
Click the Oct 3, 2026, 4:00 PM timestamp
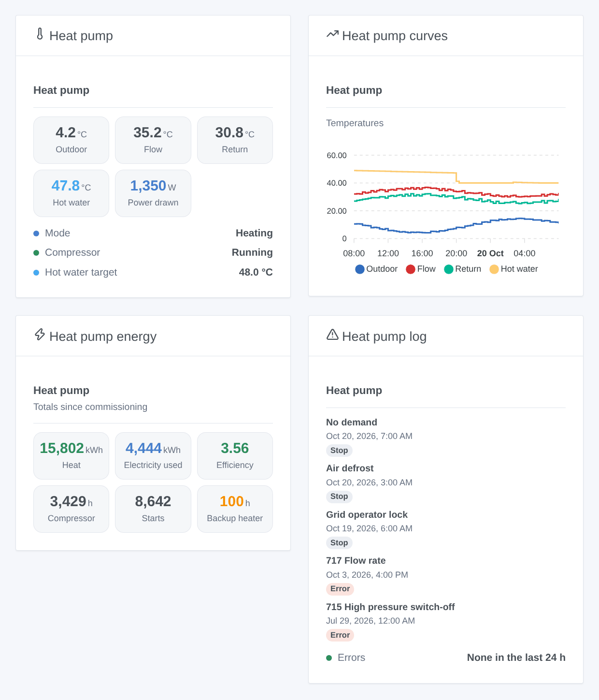click(x=367, y=575)
